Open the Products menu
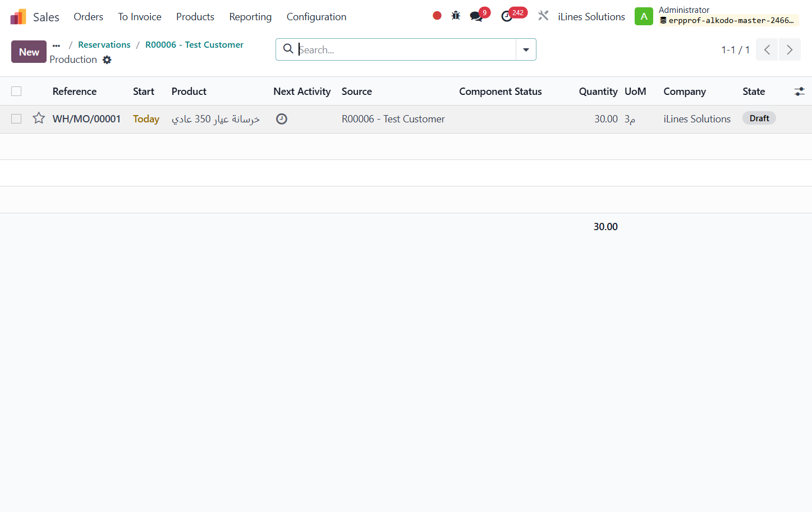 (x=195, y=17)
